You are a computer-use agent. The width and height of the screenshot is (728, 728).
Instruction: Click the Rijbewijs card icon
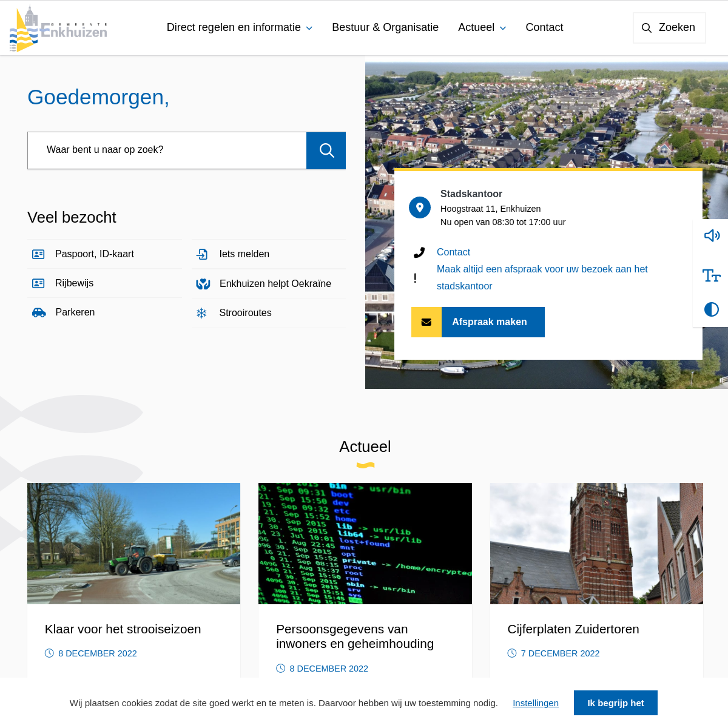tap(38, 283)
